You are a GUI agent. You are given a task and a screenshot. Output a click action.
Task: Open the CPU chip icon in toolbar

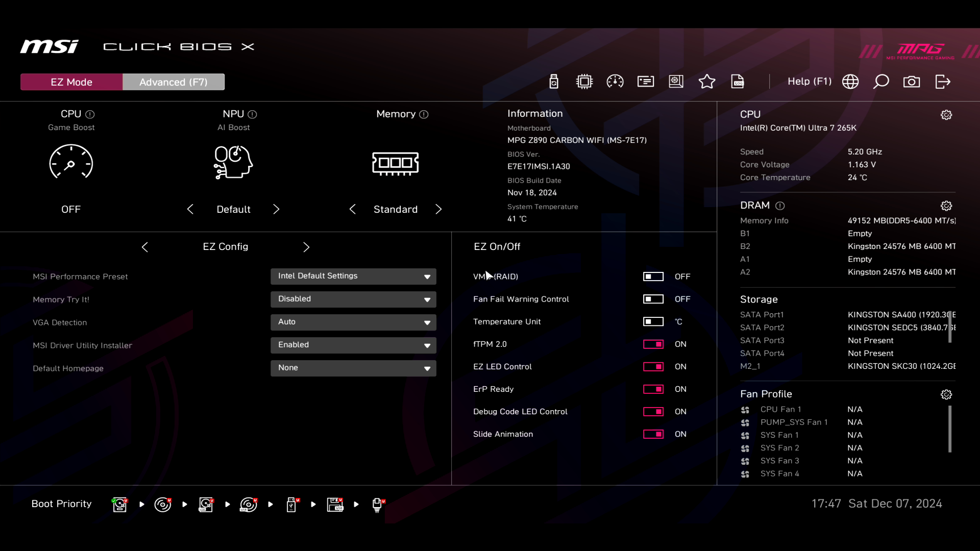pyautogui.click(x=584, y=82)
